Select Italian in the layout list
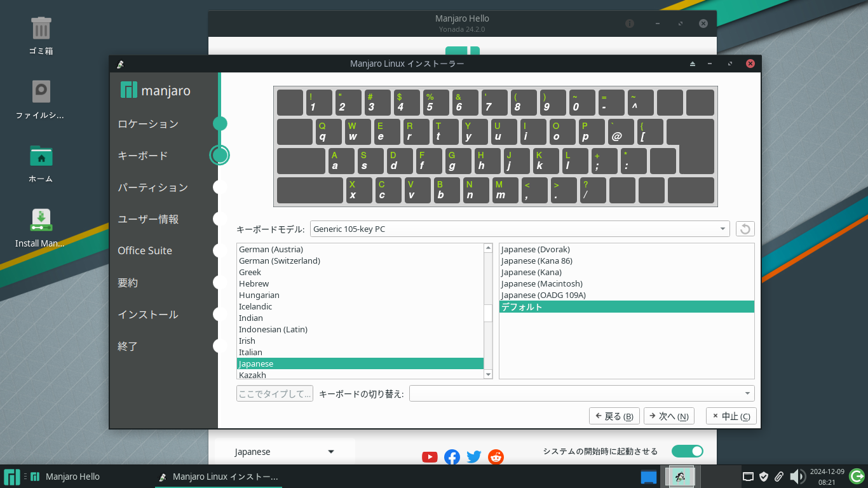 point(360,352)
